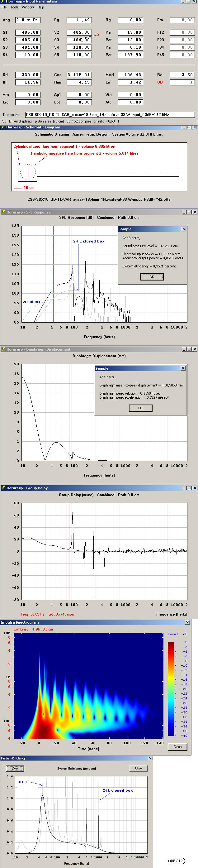Click the Le field showing 1,42
This screenshot has width=198, height=868.
click(x=130, y=82)
